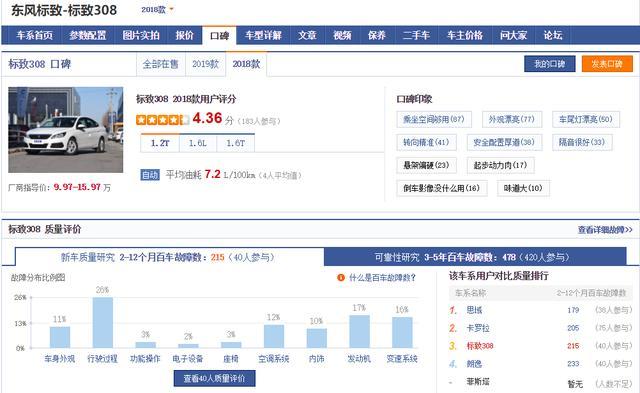Select the 1.6T engine tab
640x393 pixels.
coord(236,143)
